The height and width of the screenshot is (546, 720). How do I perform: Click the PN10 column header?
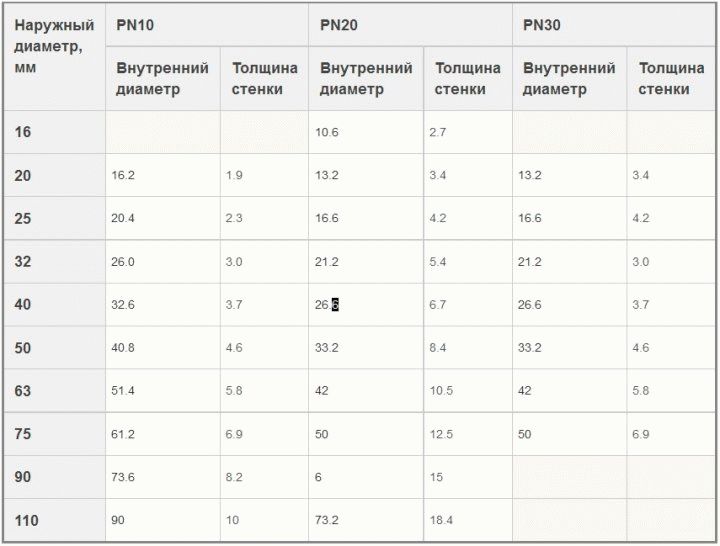135,25
